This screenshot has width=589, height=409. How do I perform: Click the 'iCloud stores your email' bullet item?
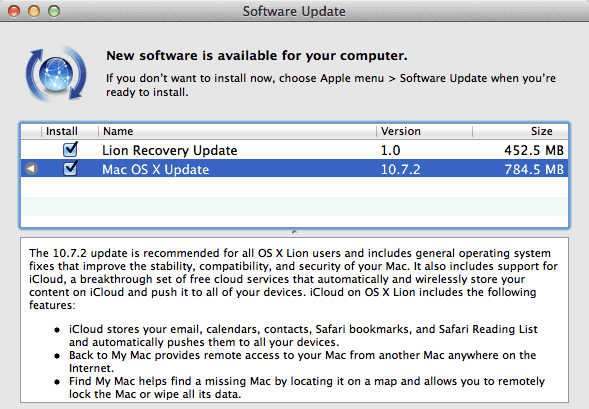303,335
